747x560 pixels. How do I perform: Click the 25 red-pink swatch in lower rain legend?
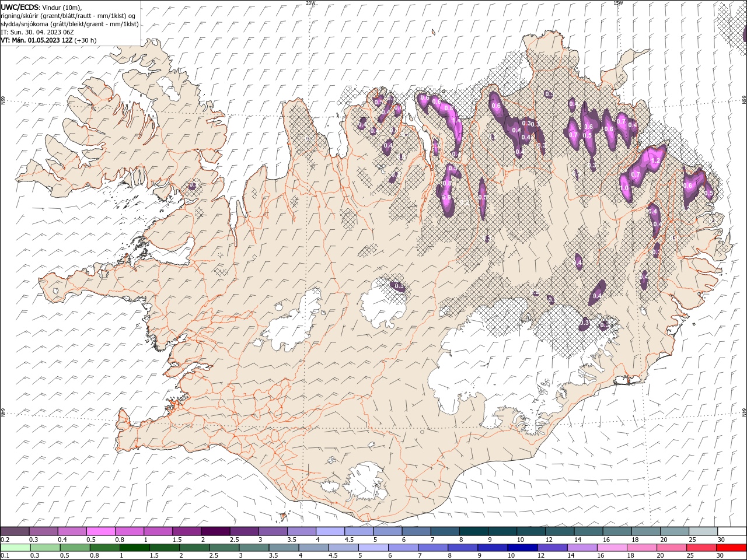click(x=701, y=548)
